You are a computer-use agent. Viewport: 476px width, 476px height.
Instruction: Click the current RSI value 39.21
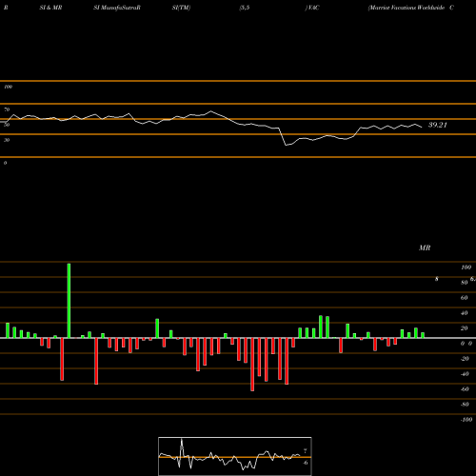438,125
